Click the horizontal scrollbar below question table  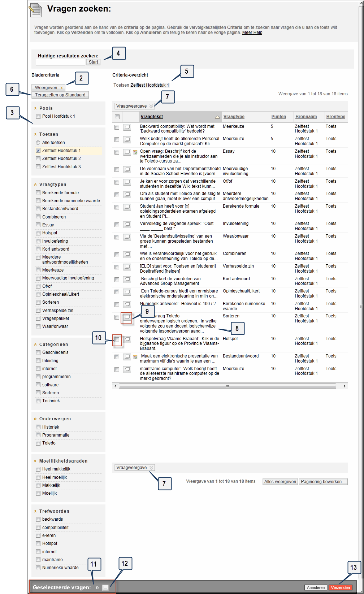pyautogui.click(x=227, y=386)
